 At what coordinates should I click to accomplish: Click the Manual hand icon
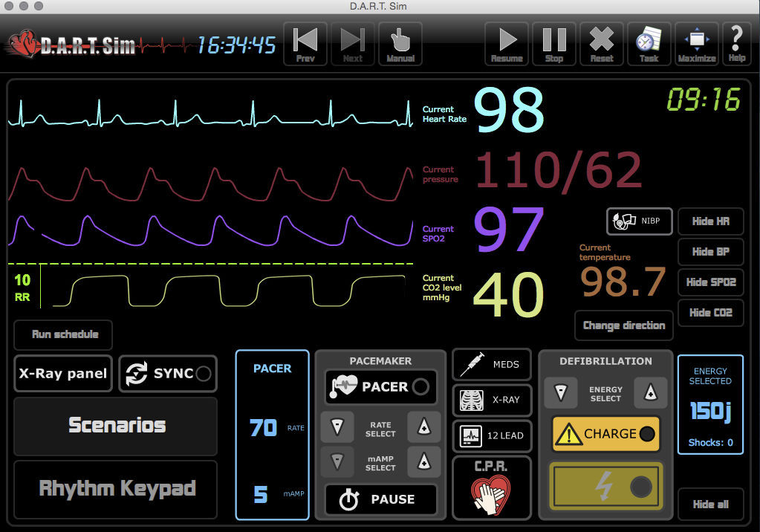tap(400, 43)
